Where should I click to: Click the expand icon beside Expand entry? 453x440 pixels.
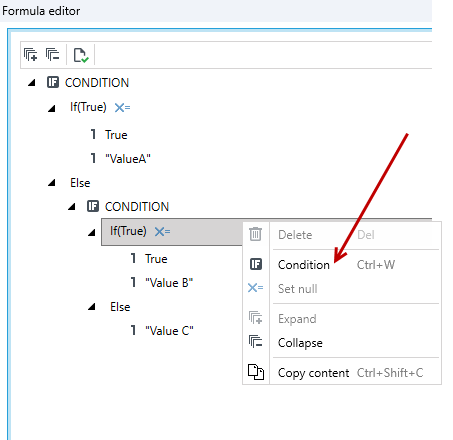click(256, 317)
